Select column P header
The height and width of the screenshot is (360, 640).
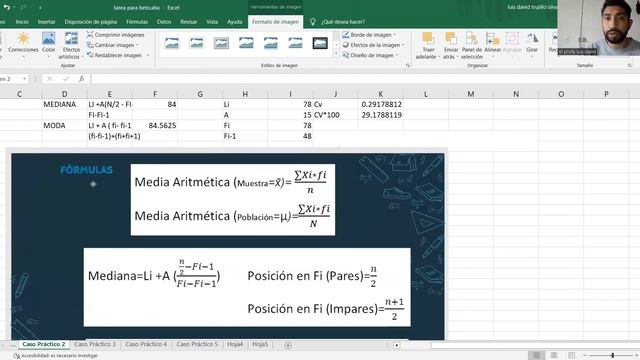(x=606, y=94)
